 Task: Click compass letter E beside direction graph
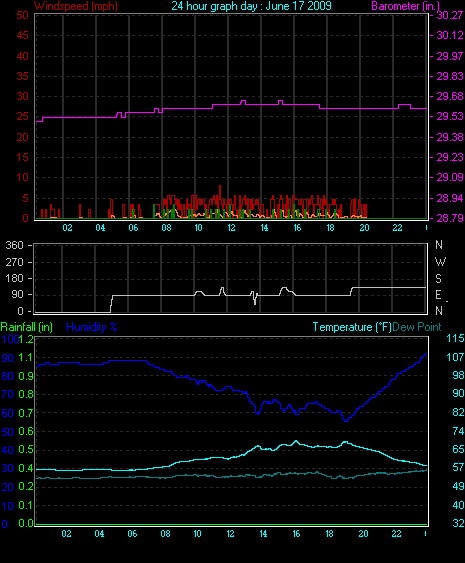click(438, 295)
